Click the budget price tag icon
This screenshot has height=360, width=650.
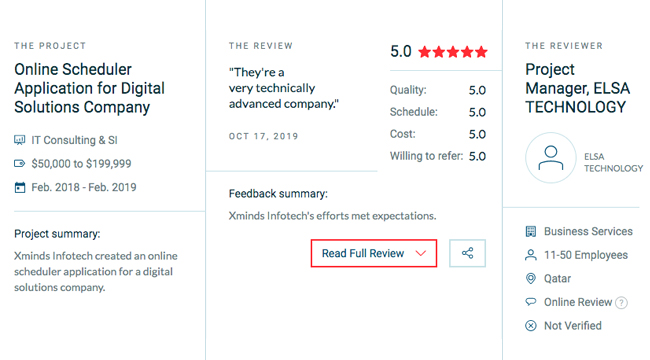click(x=19, y=163)
